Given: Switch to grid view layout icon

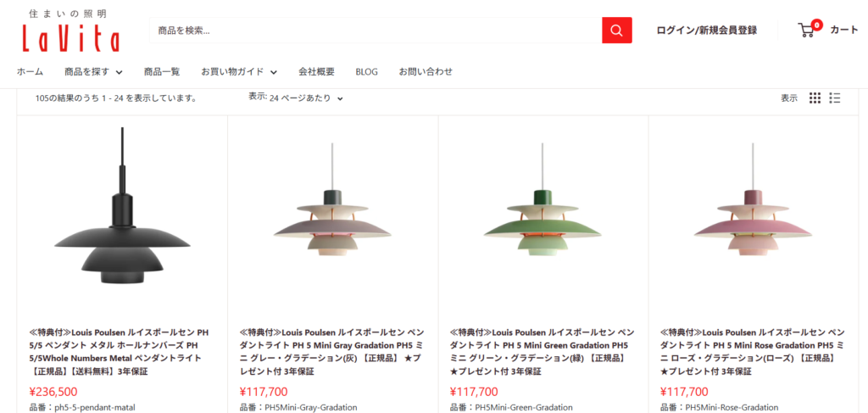Looking at the screenshot, I should point(815,98).
